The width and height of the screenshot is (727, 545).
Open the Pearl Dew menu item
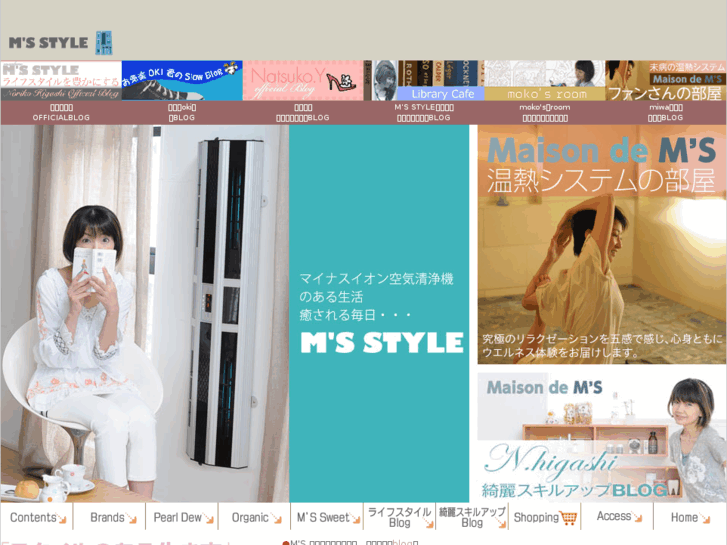(x=182, y=517)
